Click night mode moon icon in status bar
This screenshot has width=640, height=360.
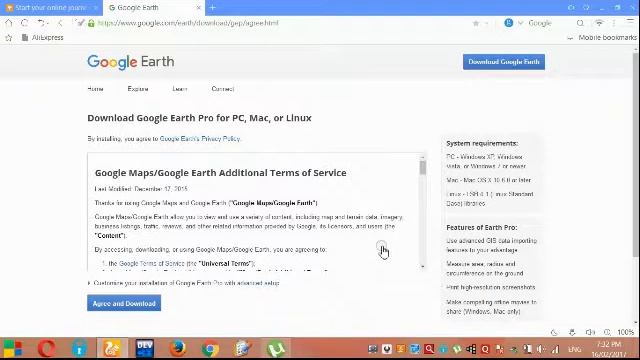tap(554, 332)
